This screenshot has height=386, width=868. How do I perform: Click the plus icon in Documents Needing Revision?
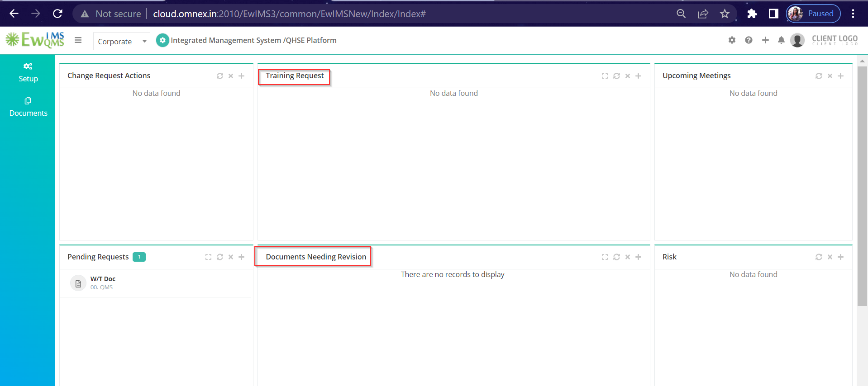click(639, 257)
